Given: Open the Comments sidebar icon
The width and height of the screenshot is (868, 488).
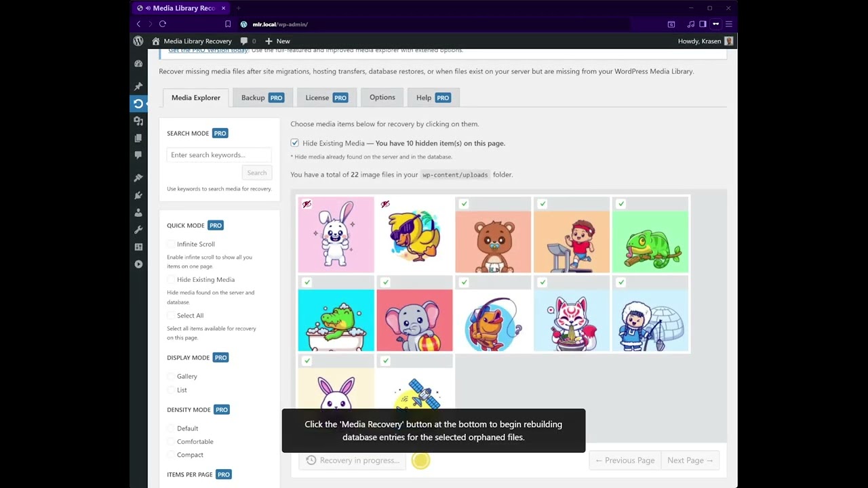Looking at the screenshot, I should coord(138,155).
